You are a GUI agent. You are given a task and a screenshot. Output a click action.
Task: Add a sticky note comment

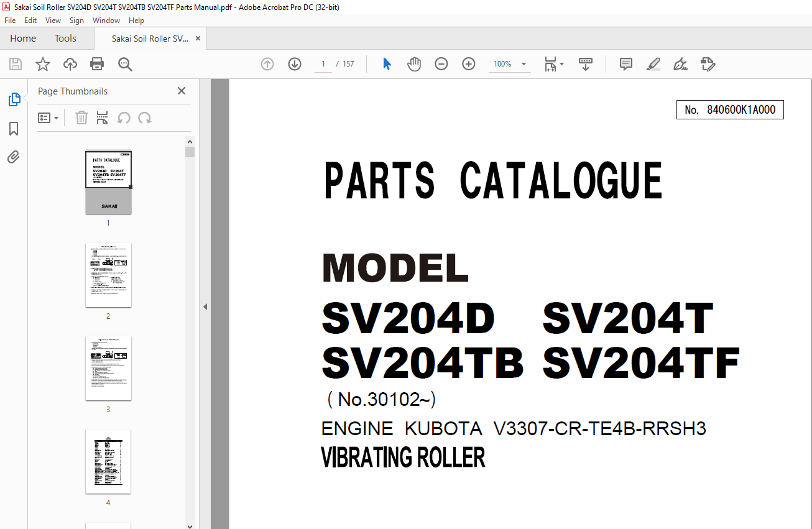[626, 64]
